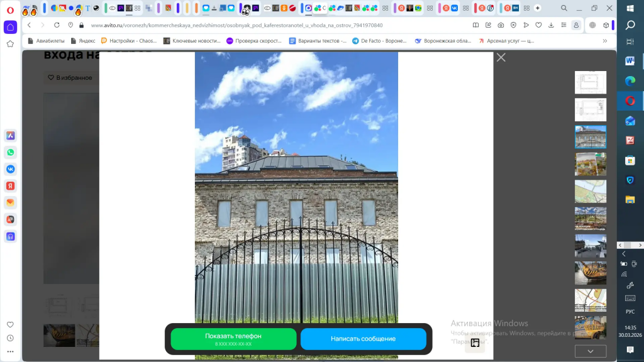
Task: Go back with the browser back arrow
Action: tap(29, 25)
